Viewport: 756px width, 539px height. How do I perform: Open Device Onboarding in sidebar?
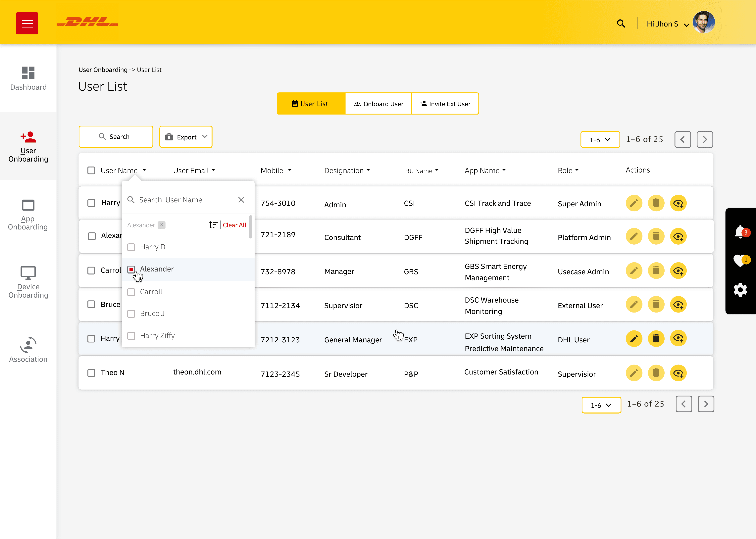point(28,282)
